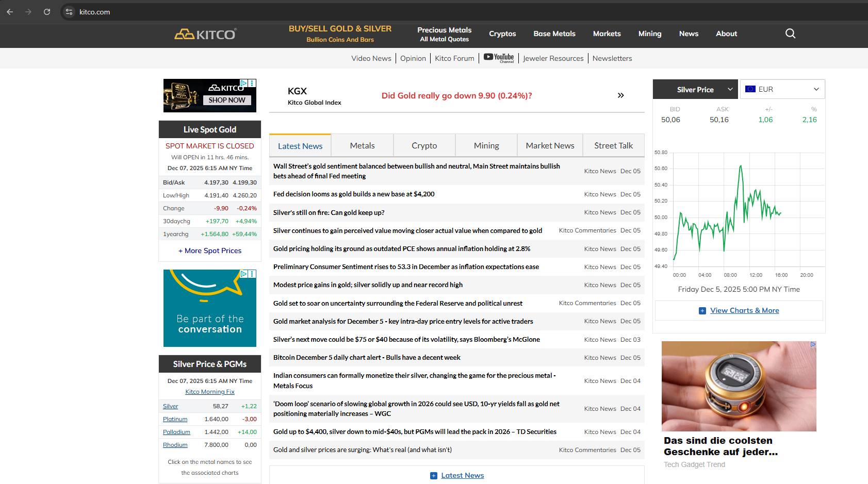This screenshot has width=868, height=484.
Task: Open the Newsletters link
Action: 612,58
